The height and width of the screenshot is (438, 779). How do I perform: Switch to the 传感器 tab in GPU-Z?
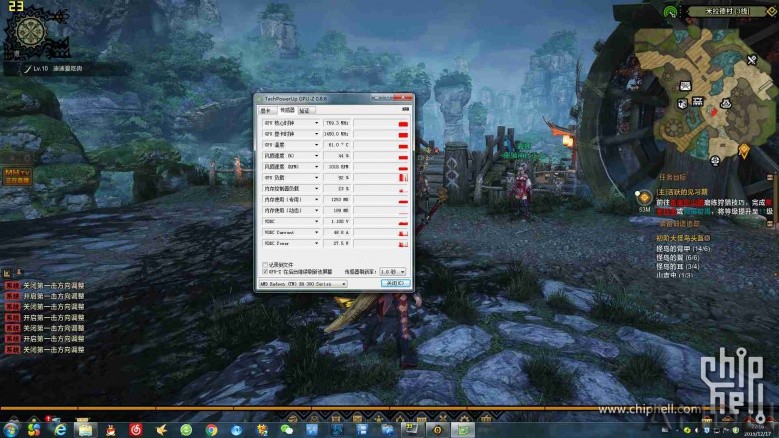287,110
